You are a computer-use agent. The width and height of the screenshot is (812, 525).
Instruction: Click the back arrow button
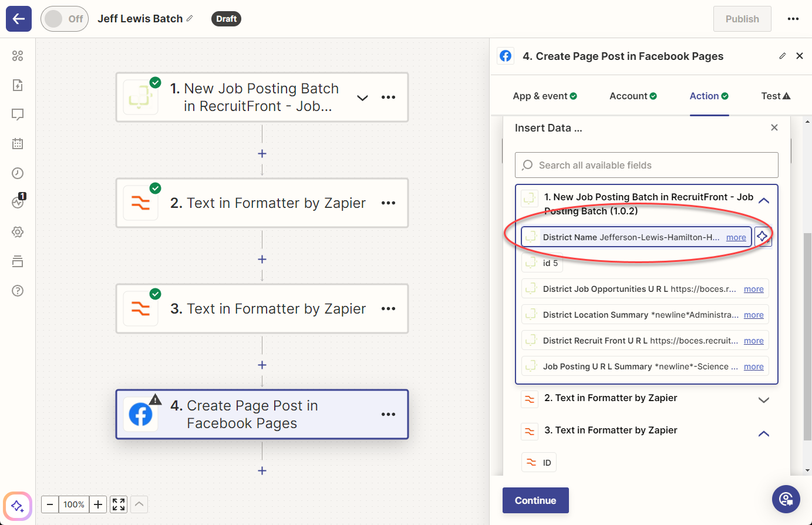(x=19, y=19)
